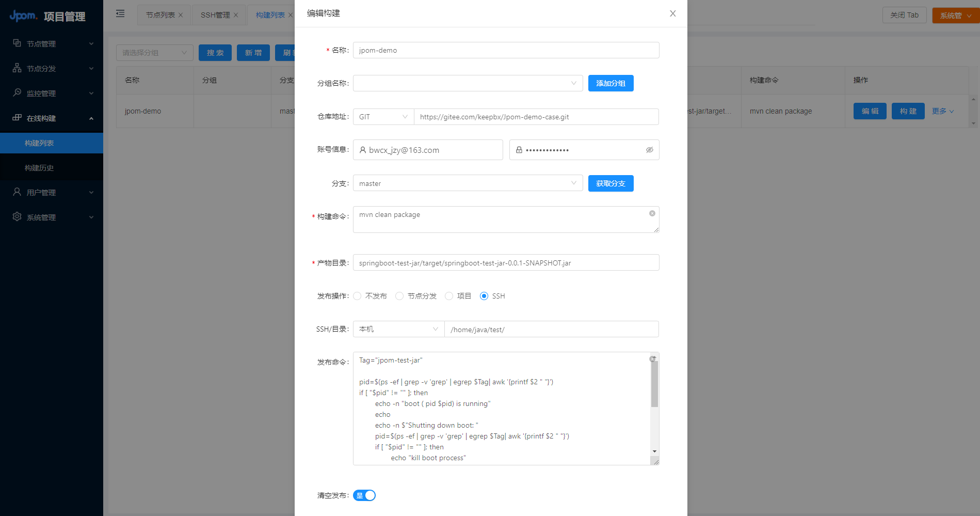Expand the 用户管理 sidebar menu
Viewport: 980px width, 516px height.
(52, 193)
